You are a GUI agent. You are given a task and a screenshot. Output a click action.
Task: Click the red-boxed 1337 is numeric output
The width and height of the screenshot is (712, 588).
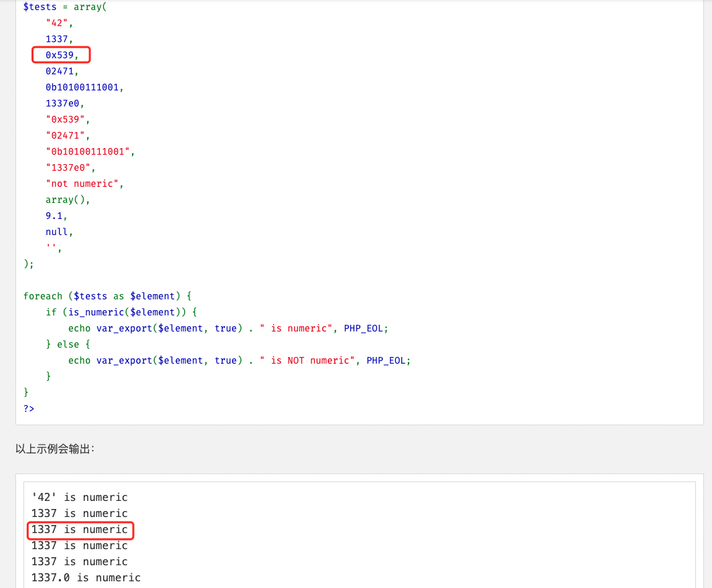tap(79, 530)
